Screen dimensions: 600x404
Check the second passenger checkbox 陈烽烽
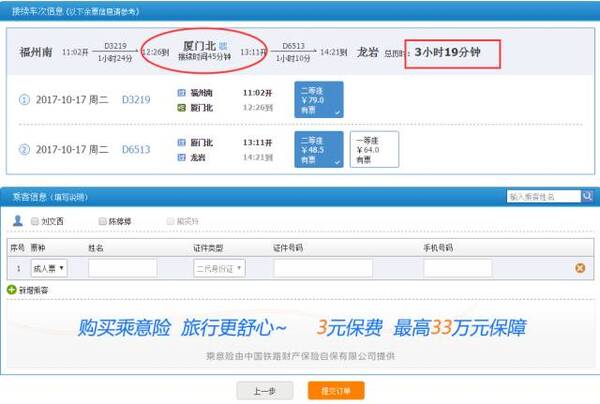(102, 221)
